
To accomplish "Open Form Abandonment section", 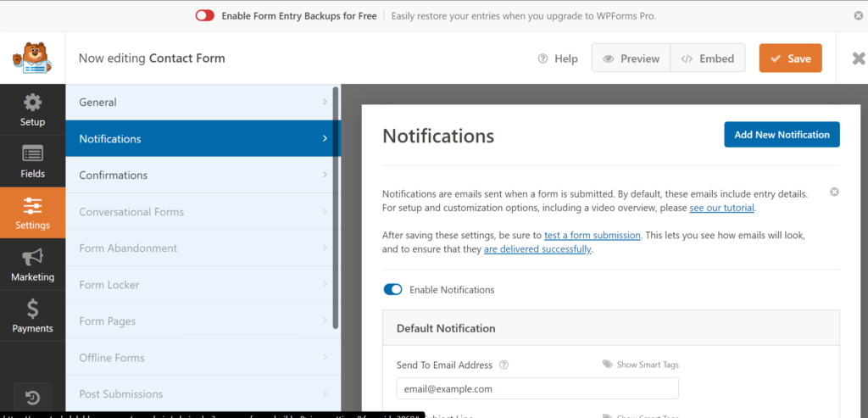I will (x=203, y=248).
